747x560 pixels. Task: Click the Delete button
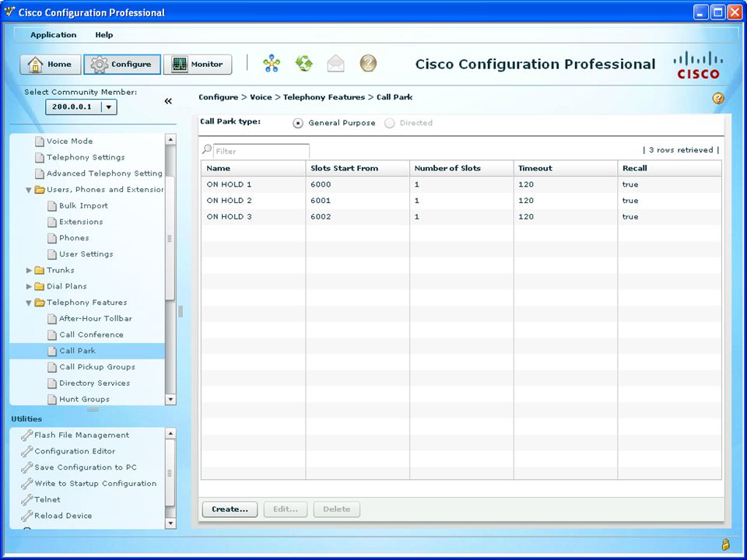coord(336,509)
